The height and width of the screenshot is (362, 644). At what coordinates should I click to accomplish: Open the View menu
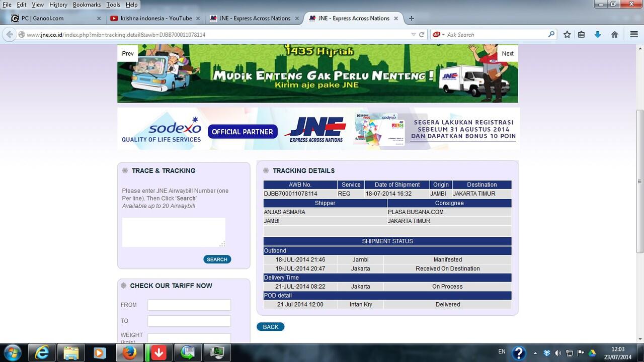(38, 5)
